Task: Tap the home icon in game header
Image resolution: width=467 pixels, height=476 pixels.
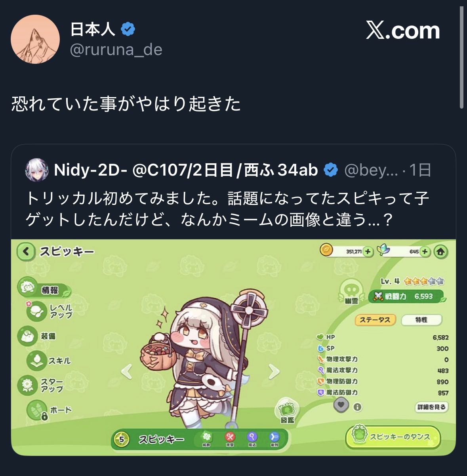Action: pyautogui.click(x=441, y=252)
